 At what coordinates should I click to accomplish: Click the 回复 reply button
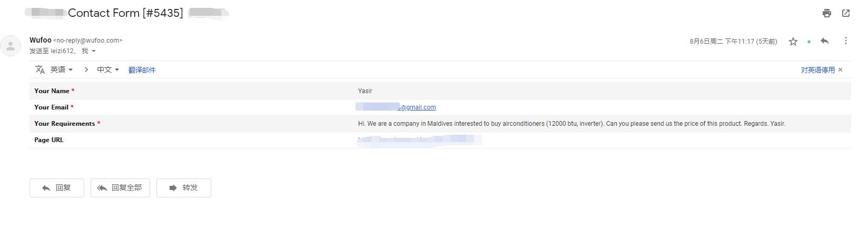pyautogui.click(x=57, y=188)
